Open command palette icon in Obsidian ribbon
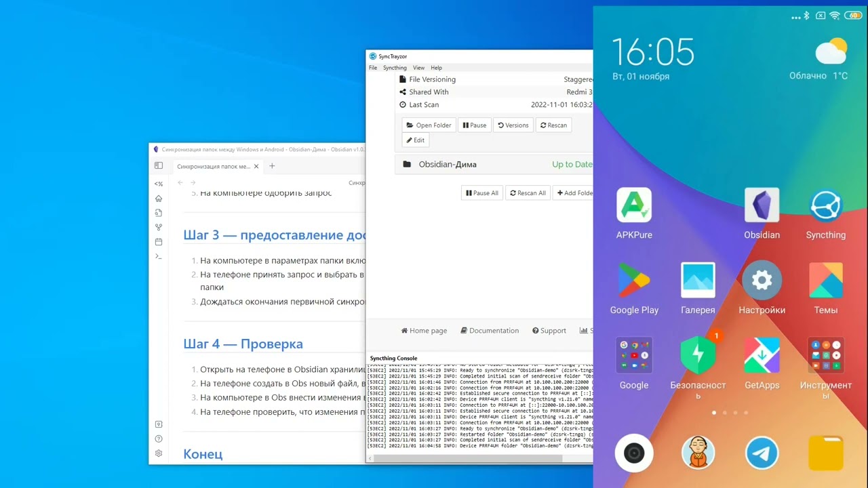The height and width of the screenshot is (488, 868). pos(158,256)
